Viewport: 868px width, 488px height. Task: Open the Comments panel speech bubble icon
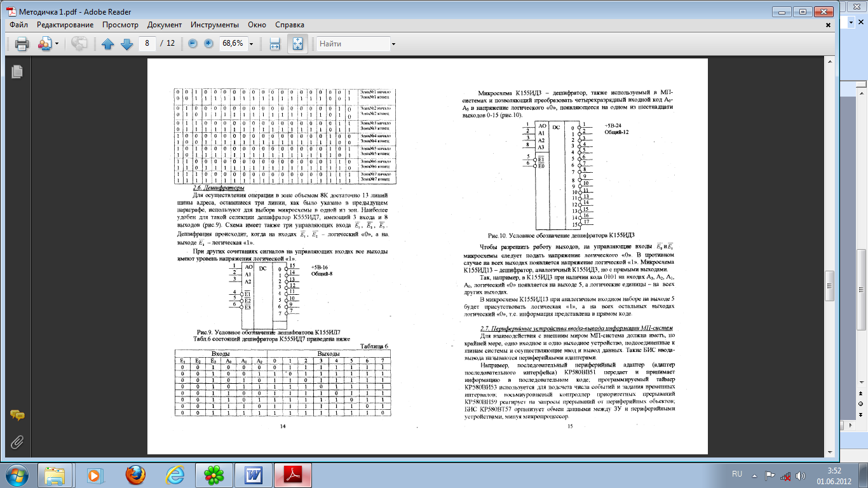point(17,416)
